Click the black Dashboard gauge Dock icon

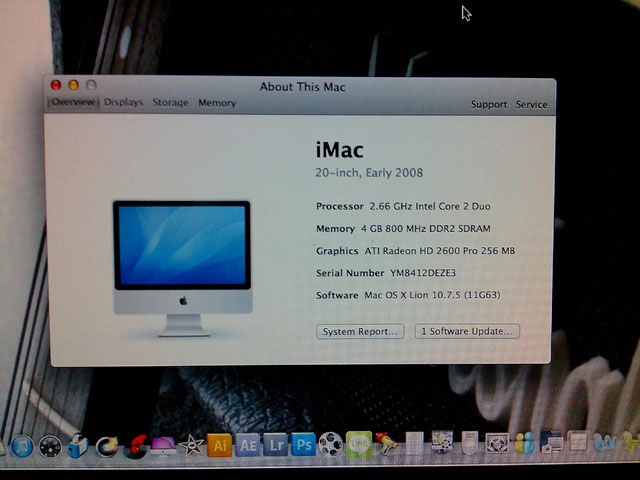tap(50, 447)
